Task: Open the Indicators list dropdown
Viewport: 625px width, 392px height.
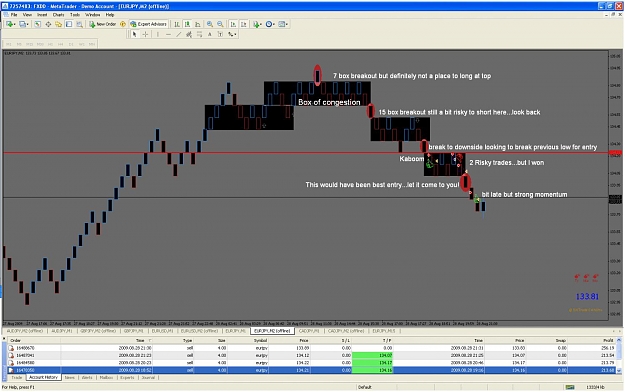Action: tap(257, 24)
